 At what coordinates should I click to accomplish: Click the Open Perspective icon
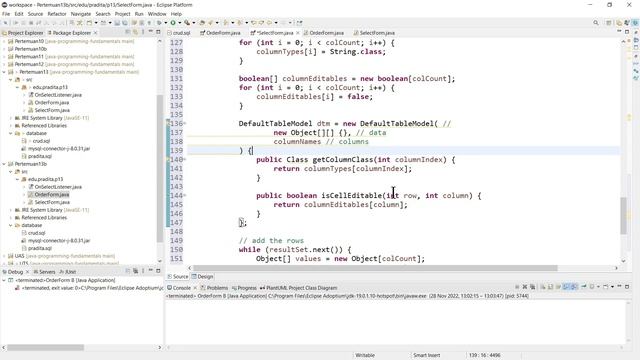pos(609,23)
